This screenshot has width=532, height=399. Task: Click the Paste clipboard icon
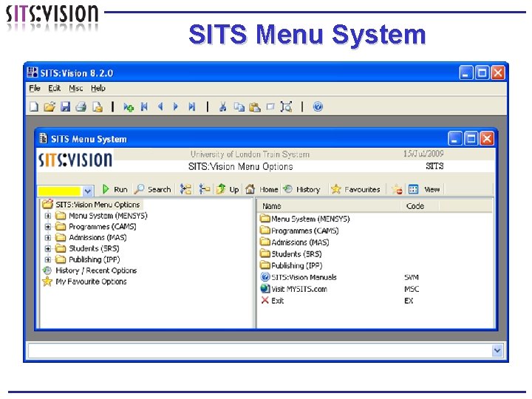point(255,107)
